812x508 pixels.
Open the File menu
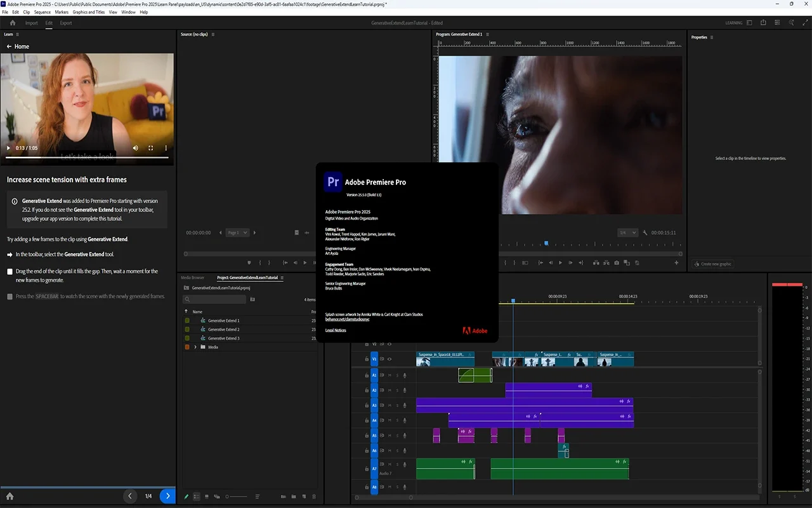[6, 12]
